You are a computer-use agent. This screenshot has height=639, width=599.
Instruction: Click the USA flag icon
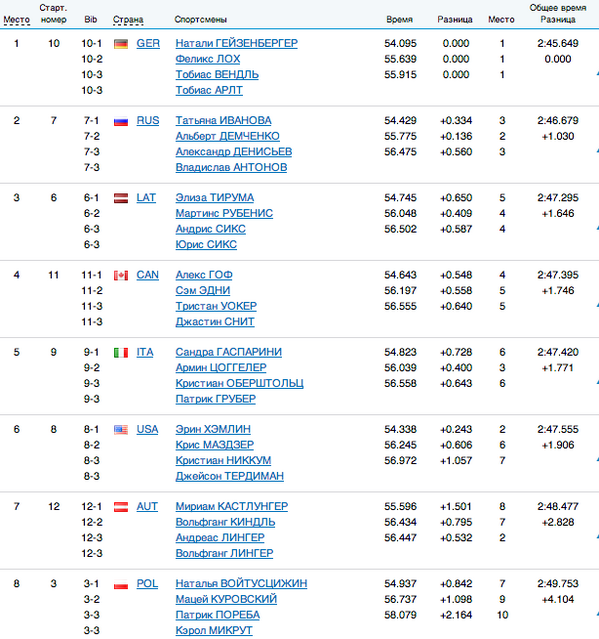121,430
